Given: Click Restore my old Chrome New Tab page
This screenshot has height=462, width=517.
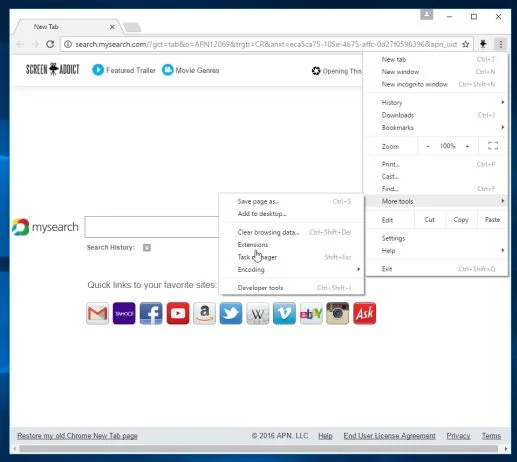Looking at the screenshot, I should pos(77,436).
